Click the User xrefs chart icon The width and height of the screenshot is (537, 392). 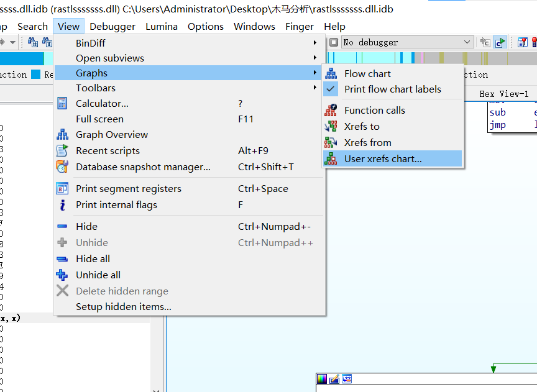(x=331, y=158)
